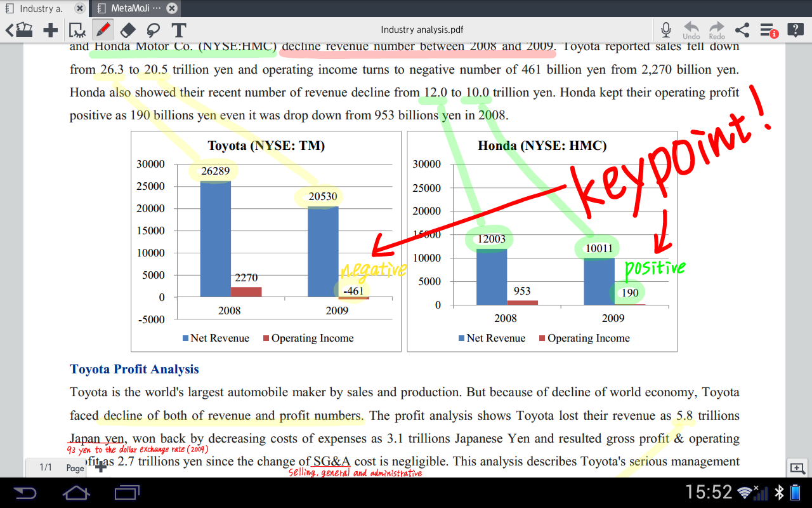Viewport: 812px width, 508px height.
Task: Tap the Page label button
Action: 75,468
